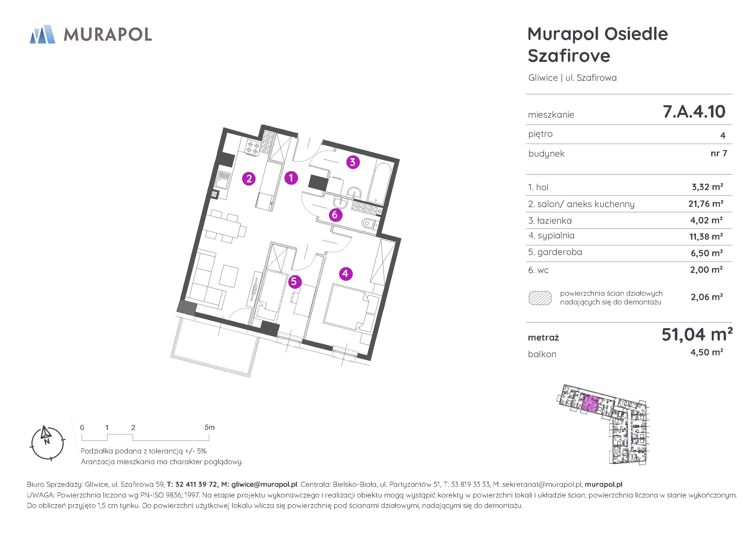Click the '6. wc' row
The width and height of the screenshot is (756, 535).
629,270
